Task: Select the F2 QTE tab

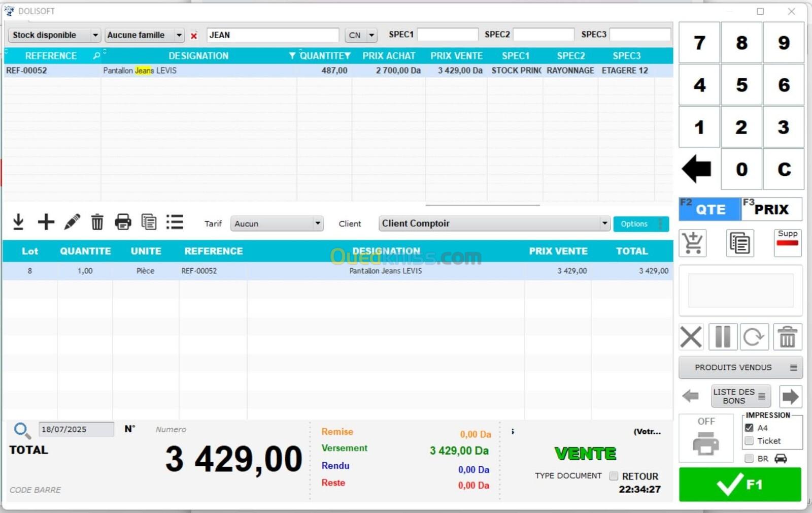Action: point(709,209)
